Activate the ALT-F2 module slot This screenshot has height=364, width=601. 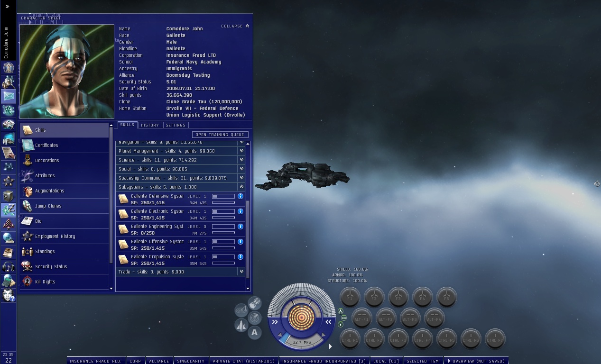(386, 318)
